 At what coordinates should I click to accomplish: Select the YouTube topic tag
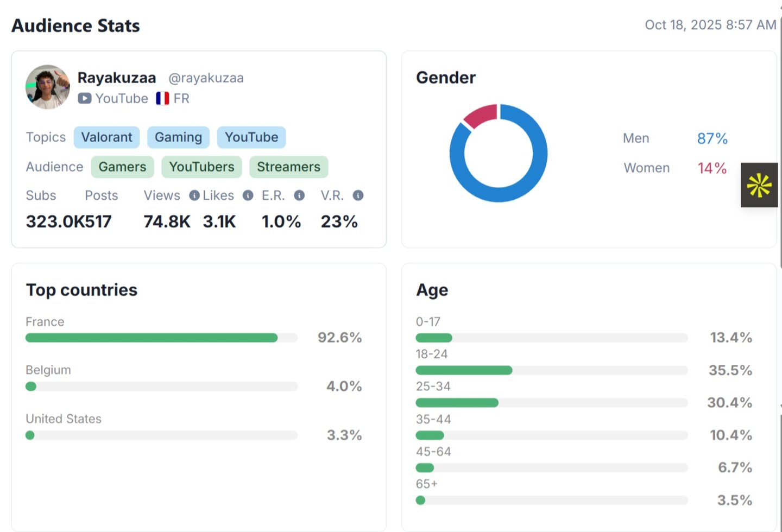coord(251,137)
